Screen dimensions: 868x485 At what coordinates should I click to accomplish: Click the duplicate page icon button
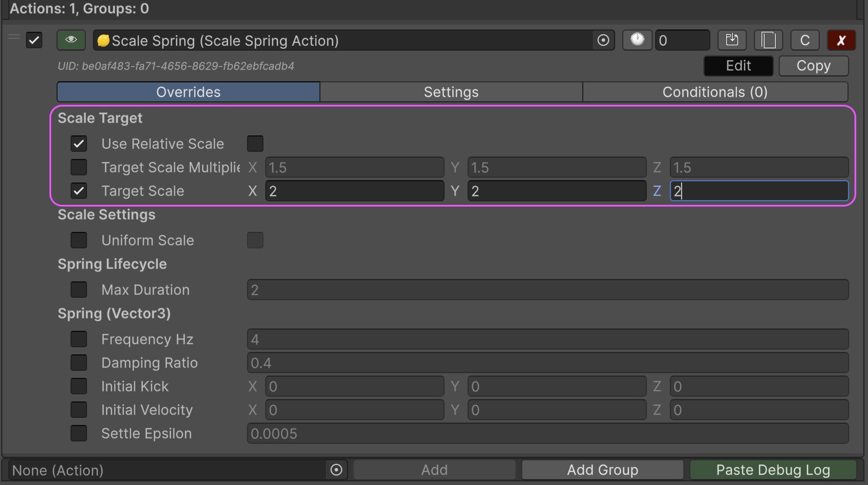point(768,40)
